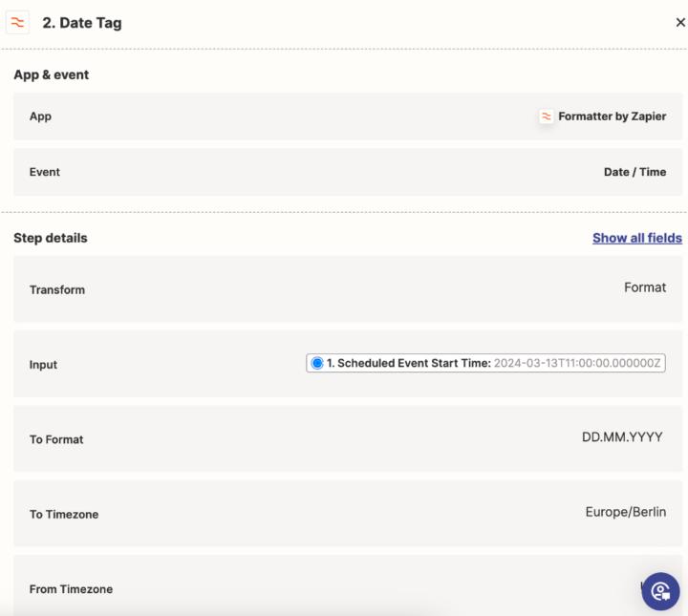Image resolution: width=688 pixels, height=616 pixels.
Task: Click the Formatter icon next to Date Tag title
Action: tap(17, 22)
